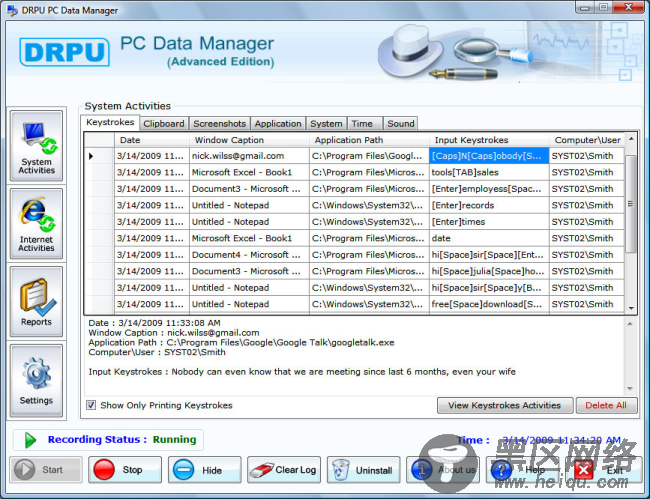Sort by Application Path column header
The height and width of the screenshot is (499, 650).
click(x=369, y=140)
